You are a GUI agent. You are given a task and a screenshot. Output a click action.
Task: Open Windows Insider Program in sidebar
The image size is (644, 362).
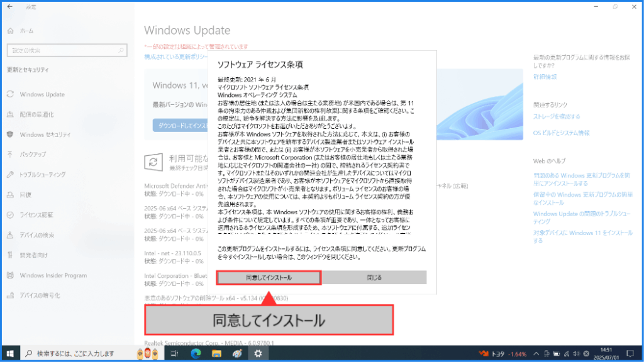coord(53,275)
